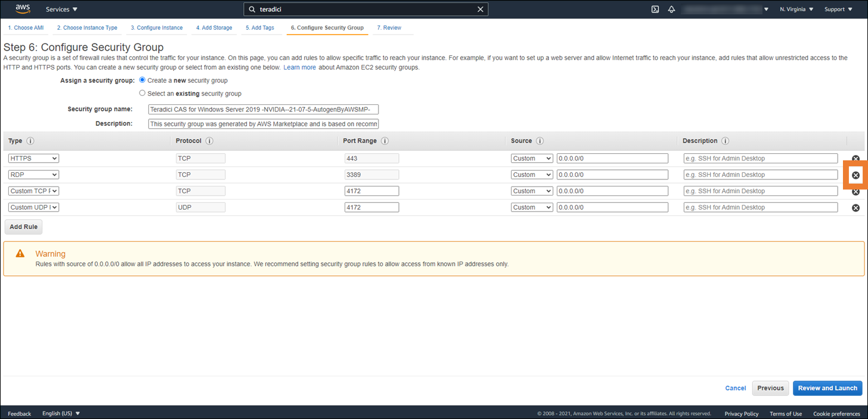Focus the top search box
The width and height of the screenshot is (868, 419).
365,10
